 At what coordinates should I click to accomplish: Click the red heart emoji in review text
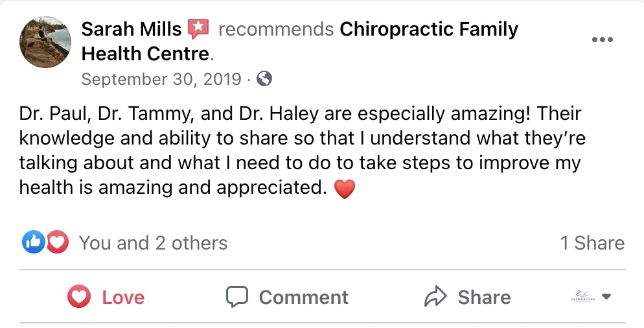tap(344, 189)
